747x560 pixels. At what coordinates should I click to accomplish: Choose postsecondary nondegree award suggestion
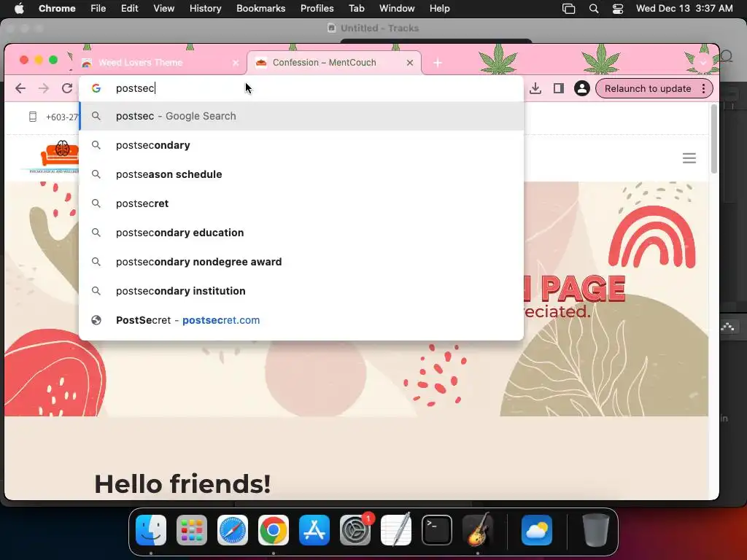coord(301,262)
